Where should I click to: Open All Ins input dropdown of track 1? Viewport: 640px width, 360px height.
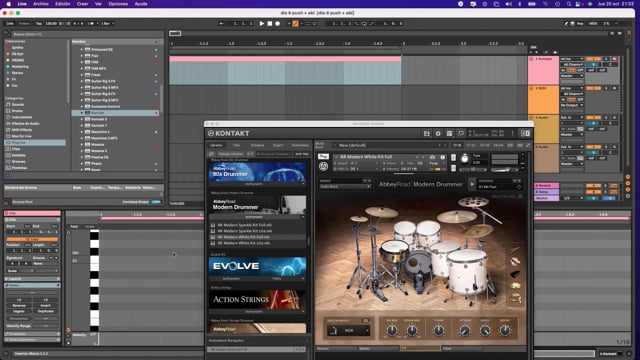[x=571, y=59]
